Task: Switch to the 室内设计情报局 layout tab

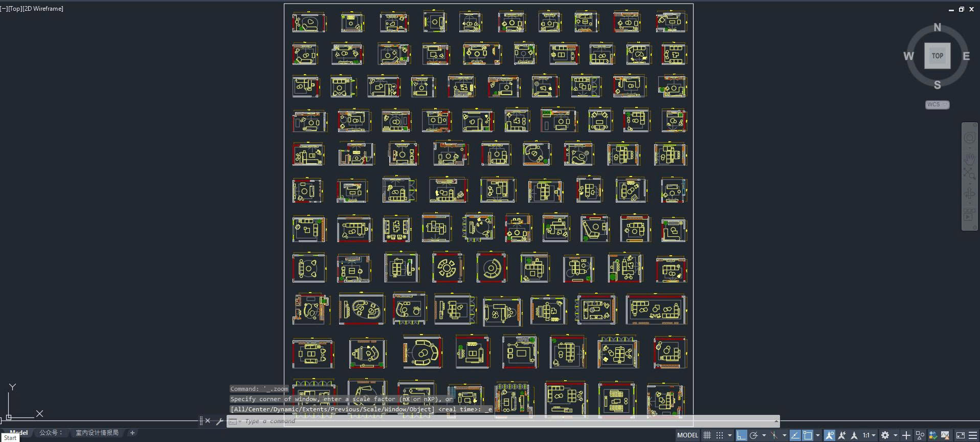Action: [97, 433]
